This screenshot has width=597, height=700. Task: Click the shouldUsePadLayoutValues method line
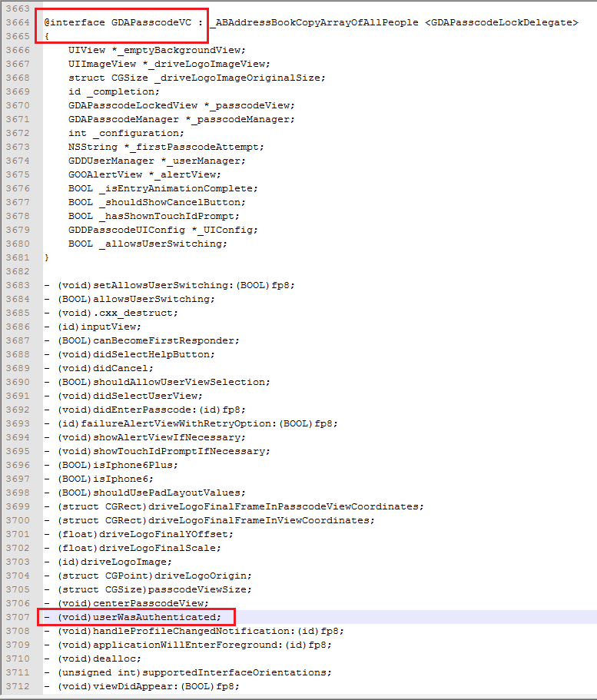click(145, 493)
